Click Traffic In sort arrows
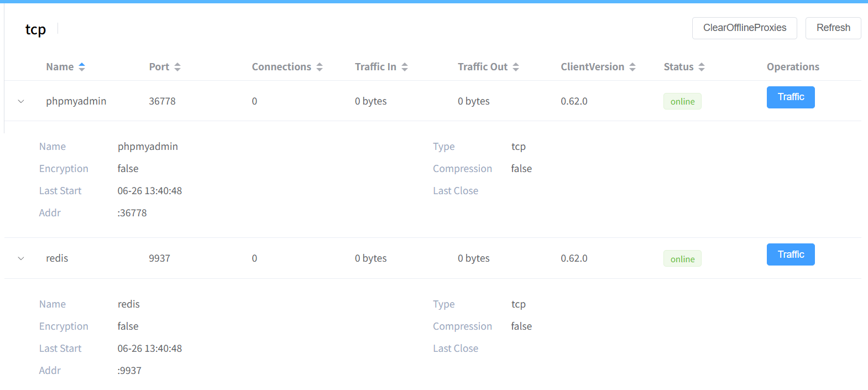 405,67
